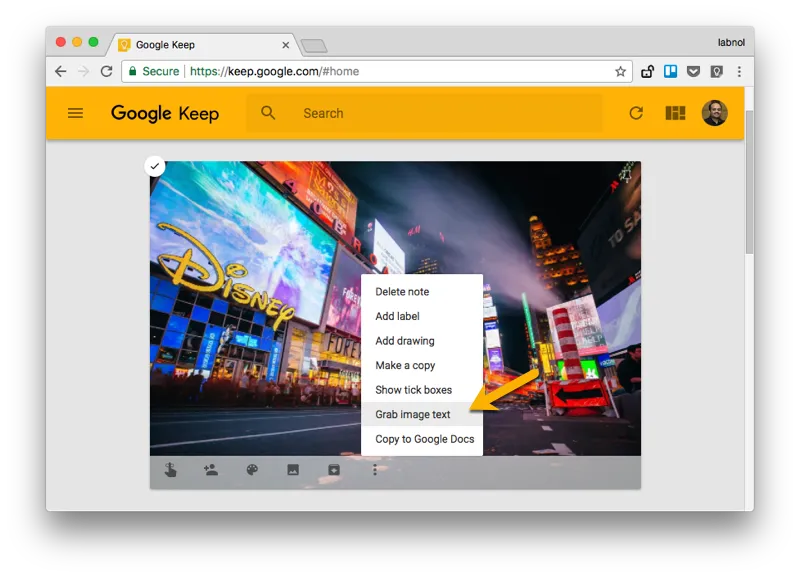This screenshot has width=800, height=577.
Task: Open the note's three-dot options menu
Action: (x=375, y=468)
